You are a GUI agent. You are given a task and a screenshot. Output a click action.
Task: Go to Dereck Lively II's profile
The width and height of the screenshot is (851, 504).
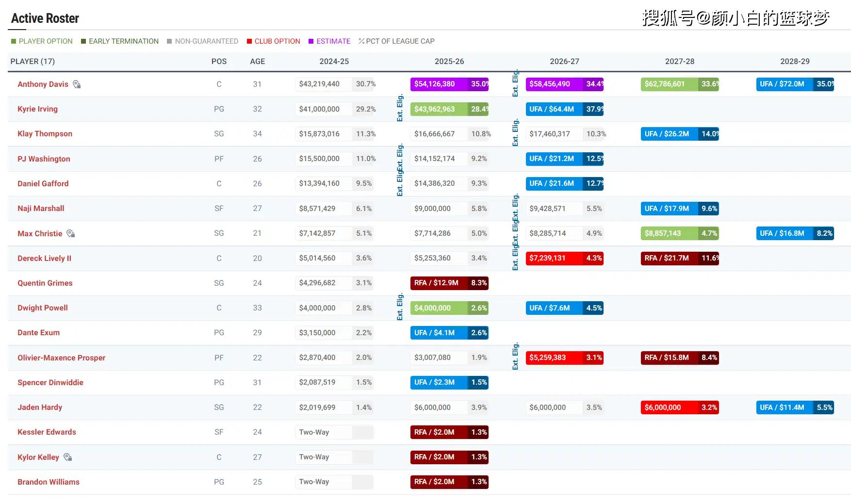click(x=44, y=259)
